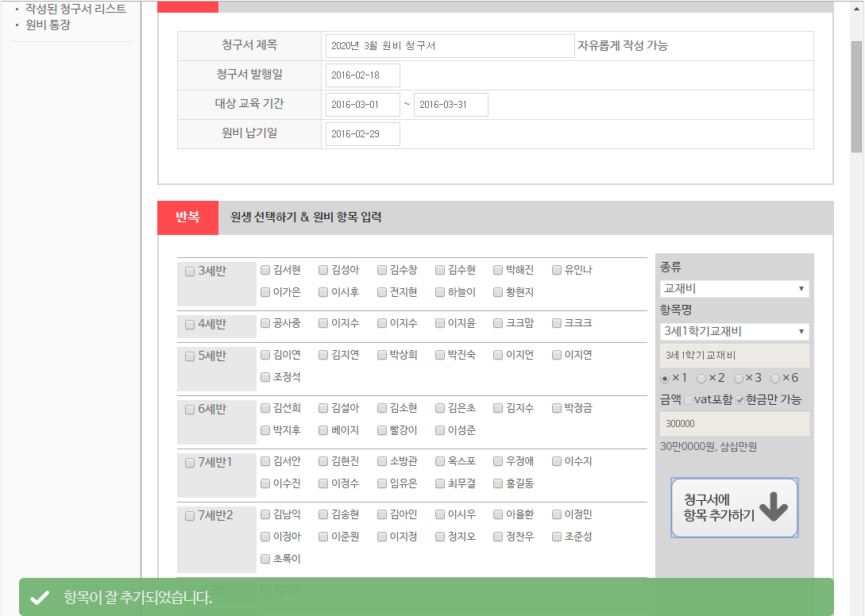Open 작성된 청구서 리스트 sidebar link
The height and width of the screenshot is (616, 865).
pos(75,9)
